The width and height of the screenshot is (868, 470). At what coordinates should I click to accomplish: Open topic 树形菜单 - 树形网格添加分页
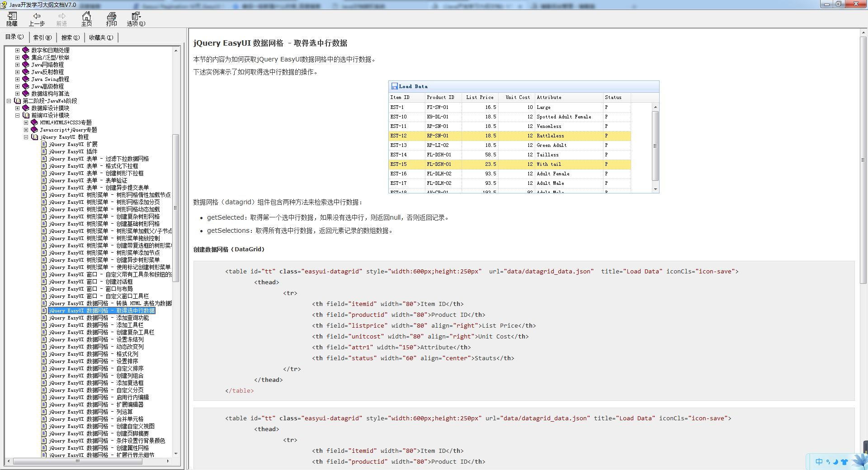tap(104, 202)
